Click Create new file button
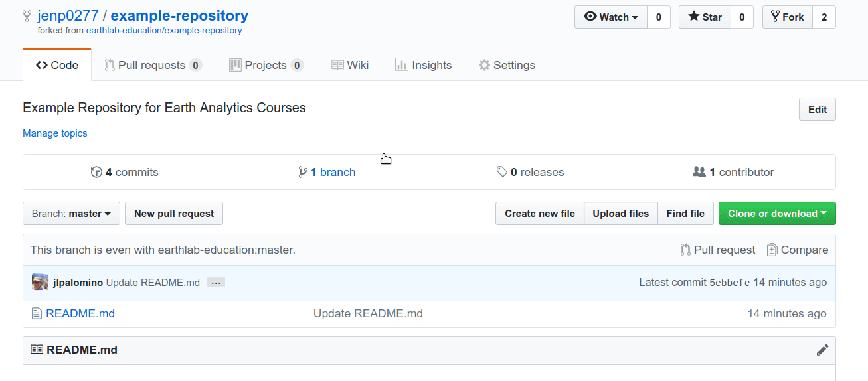868x381 pixels. 540,214
